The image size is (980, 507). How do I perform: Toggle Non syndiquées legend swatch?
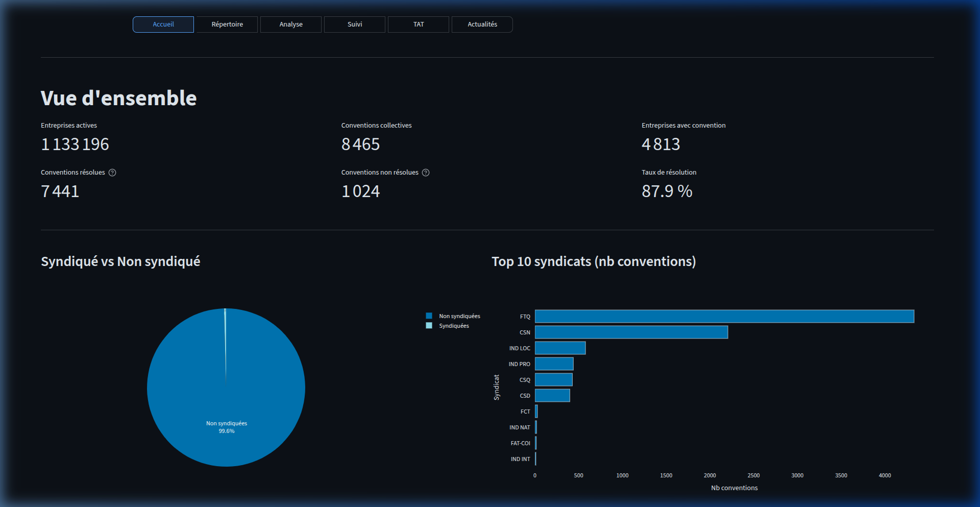point(429,316)
